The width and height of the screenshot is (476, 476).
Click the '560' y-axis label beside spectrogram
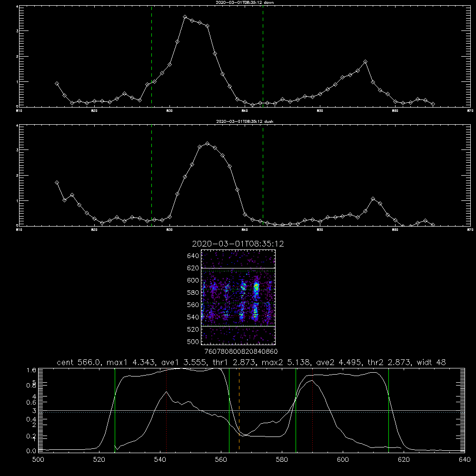coord(193,305)
